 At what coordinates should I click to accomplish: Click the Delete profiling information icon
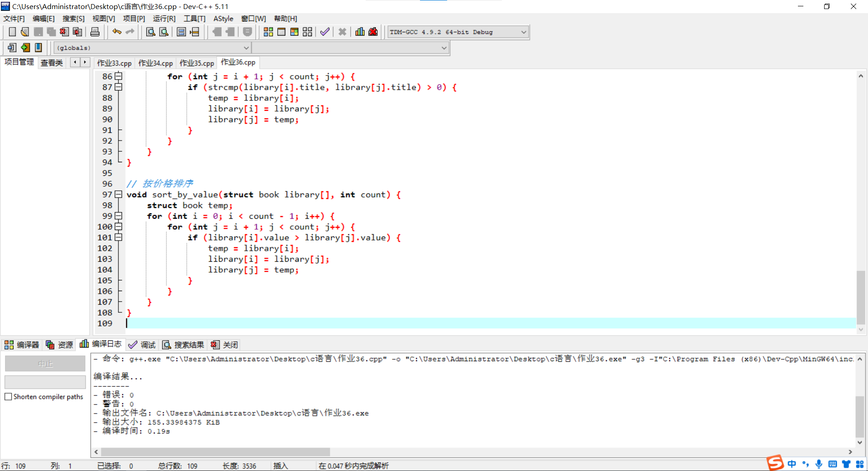tap(373, 32)
